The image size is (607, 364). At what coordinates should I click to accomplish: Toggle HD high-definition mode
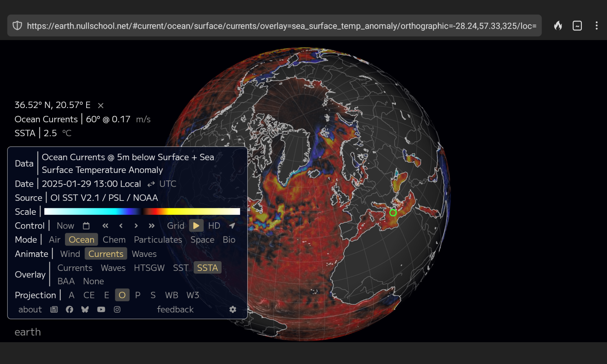coord(214,226)
